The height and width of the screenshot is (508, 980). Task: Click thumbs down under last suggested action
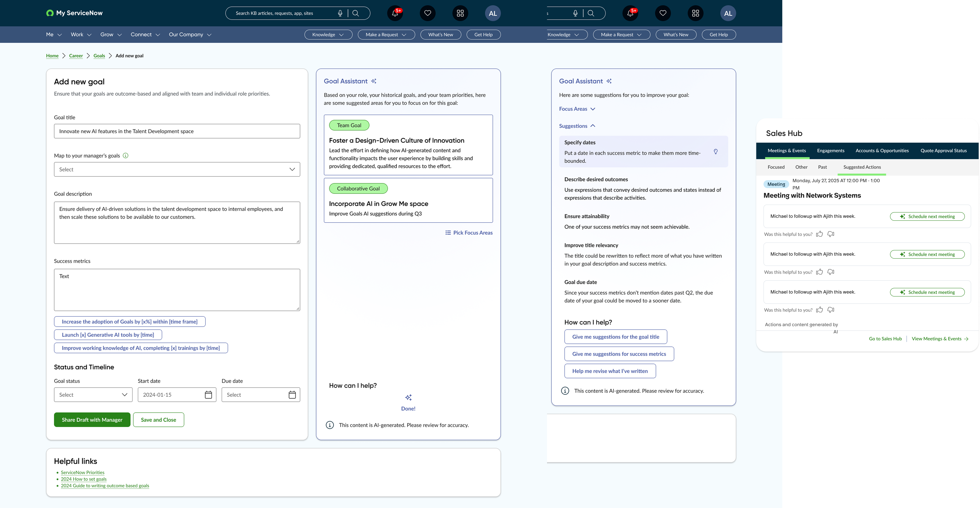[831, 310]
